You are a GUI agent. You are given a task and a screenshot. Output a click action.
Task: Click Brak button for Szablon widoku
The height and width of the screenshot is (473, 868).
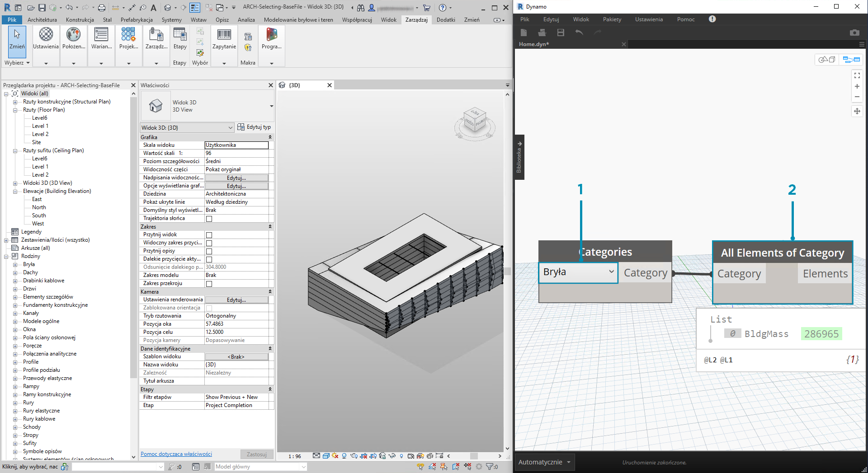pos(236,356)
